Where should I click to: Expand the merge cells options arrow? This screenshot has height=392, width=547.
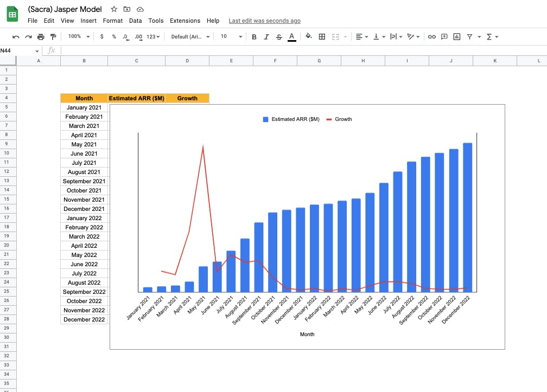pos(345,36)
